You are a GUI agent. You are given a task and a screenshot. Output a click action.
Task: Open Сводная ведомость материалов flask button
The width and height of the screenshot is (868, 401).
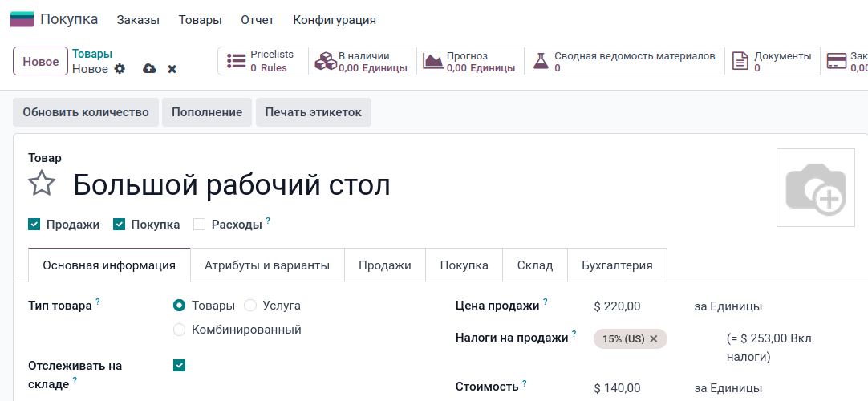(x=624, y=61)
